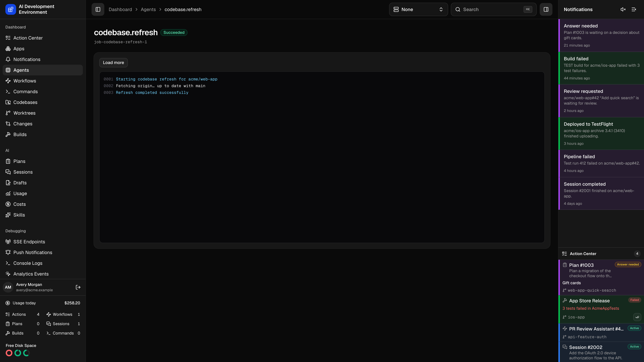Click the Builds hammer icon
The image size is (644, 362).
[8, 135]
